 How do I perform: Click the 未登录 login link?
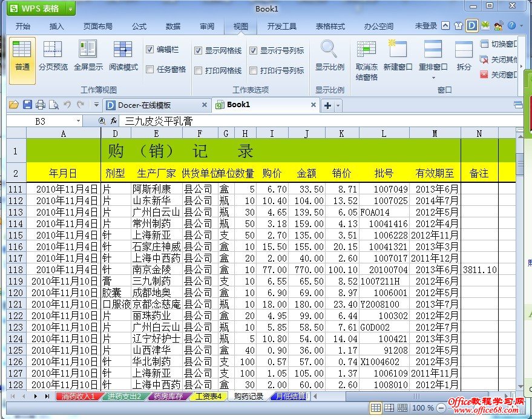pyautogui.click(x=425, y=26)
